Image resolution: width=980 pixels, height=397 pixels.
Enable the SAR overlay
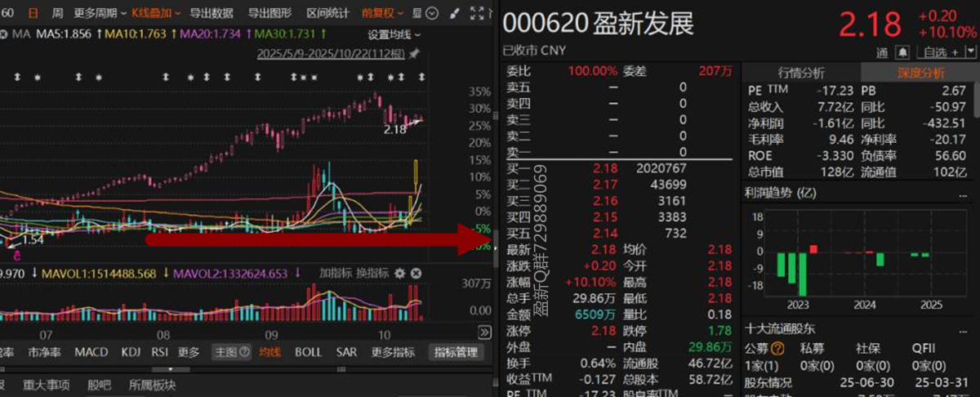tap(346, 352)
